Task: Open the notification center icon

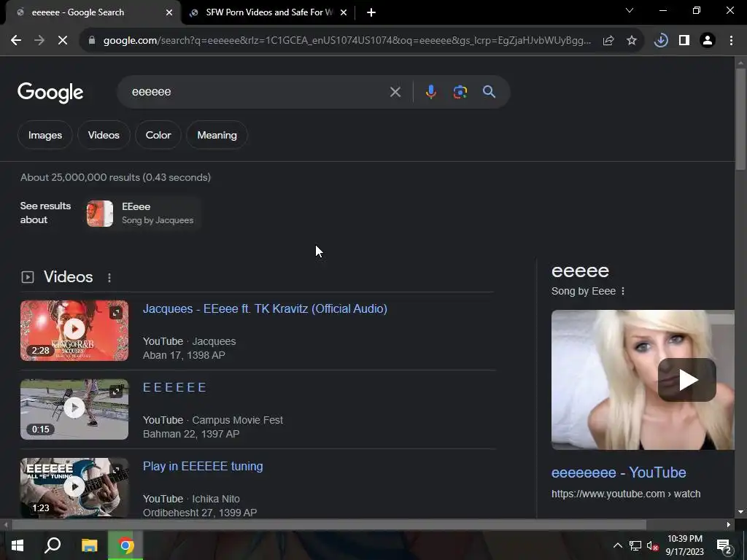Action: point(724,545)
